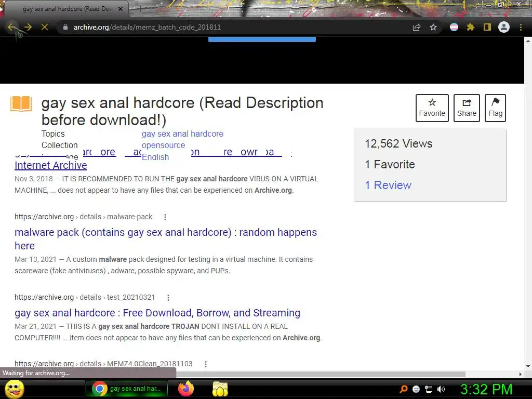Open the Chrome three-dot menu

[x=521, y=27]
